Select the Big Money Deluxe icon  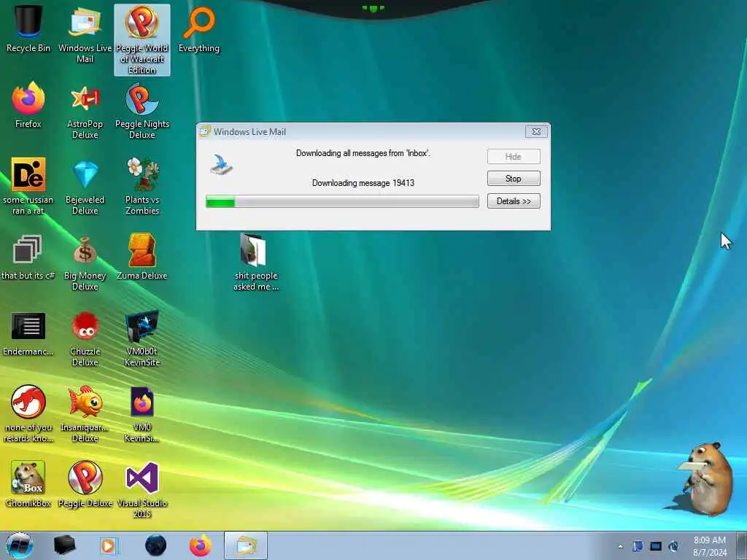[85, 262]
